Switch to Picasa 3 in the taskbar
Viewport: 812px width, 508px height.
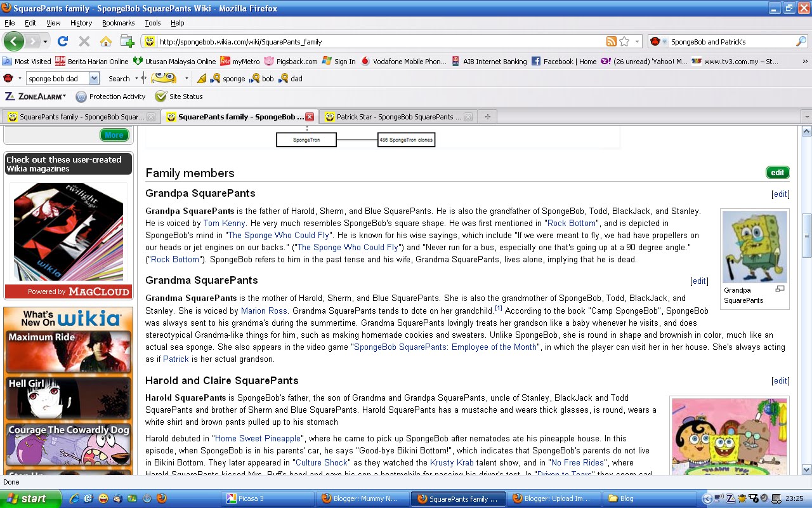(268, 498)
